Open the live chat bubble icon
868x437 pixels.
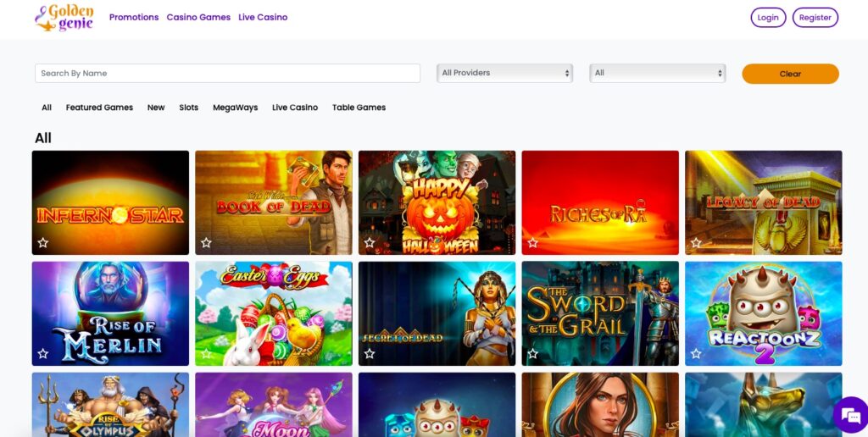click(851, 415)
